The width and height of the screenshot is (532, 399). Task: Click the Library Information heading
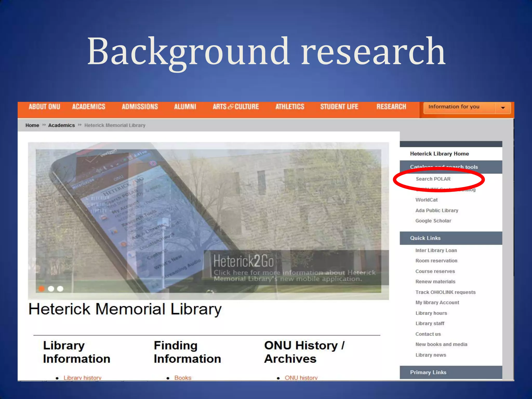(77, 352)
